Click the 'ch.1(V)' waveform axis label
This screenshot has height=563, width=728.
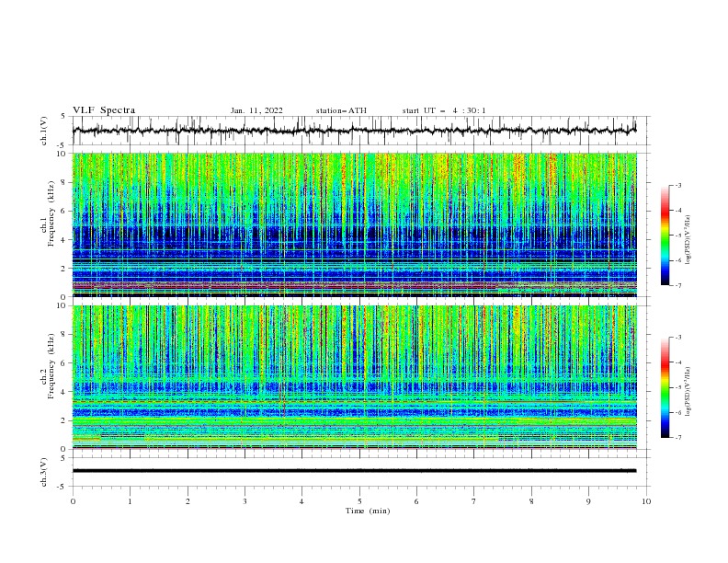pyautogui.click(x=44, y=131)
